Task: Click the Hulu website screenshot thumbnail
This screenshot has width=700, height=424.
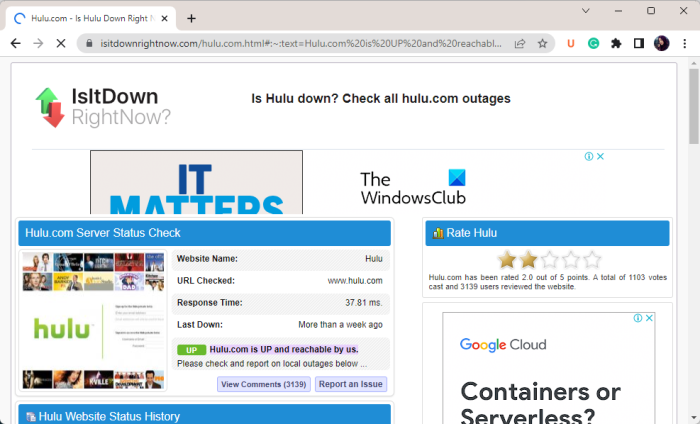Action: (93, 320)
